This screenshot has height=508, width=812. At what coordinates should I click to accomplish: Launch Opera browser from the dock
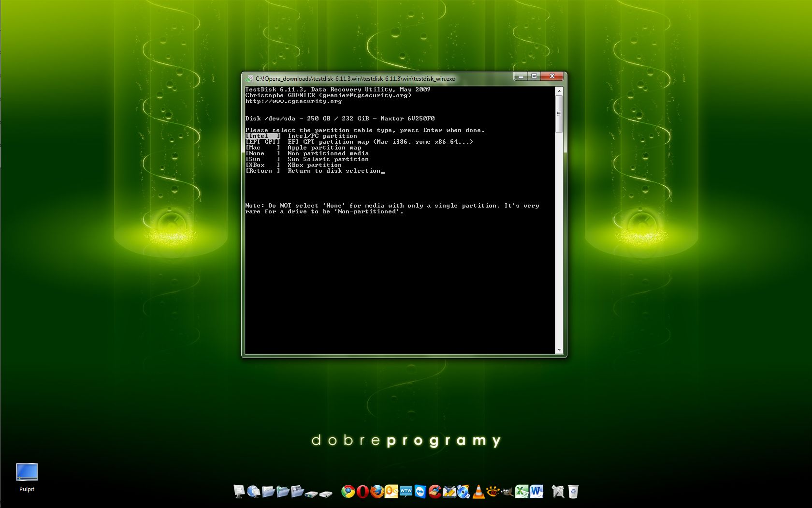tap(362, 492)
